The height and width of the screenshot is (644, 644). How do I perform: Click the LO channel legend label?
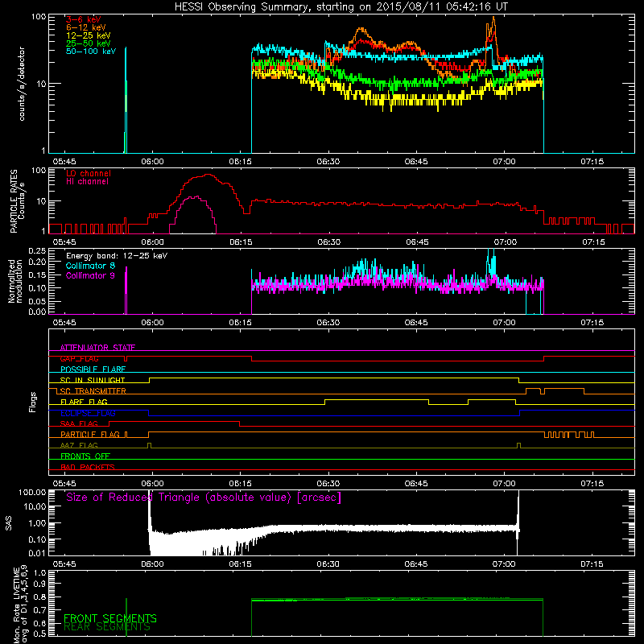click(89, 173)
